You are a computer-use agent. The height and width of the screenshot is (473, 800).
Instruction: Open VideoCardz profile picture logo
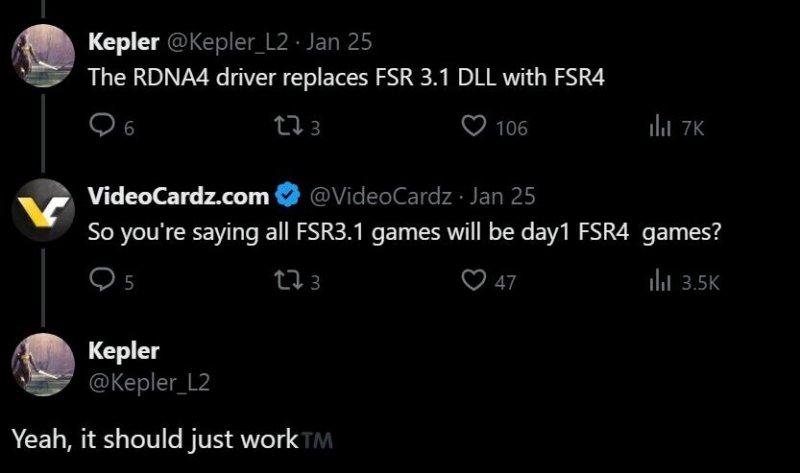pyautogui.click(x=44, y=210)
